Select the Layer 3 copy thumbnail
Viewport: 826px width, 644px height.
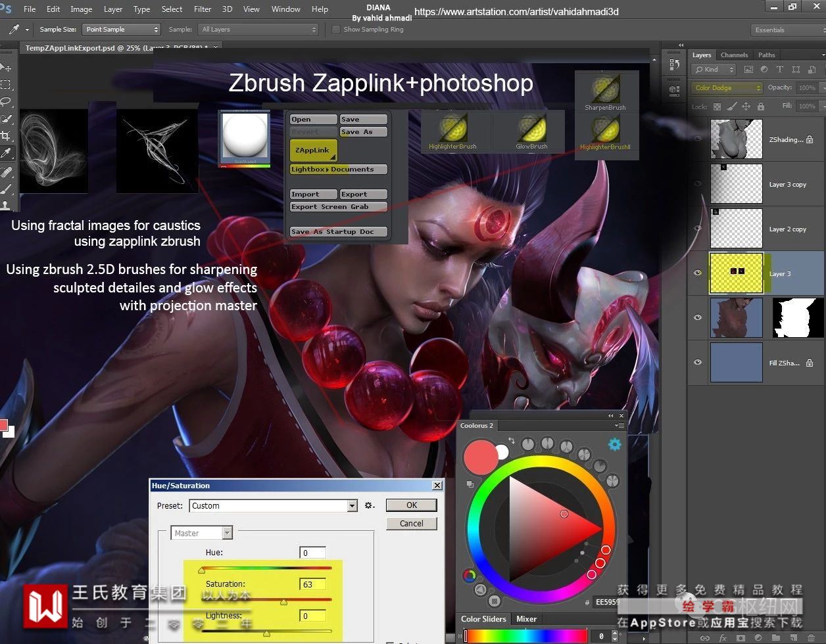[x=737, y=183]
